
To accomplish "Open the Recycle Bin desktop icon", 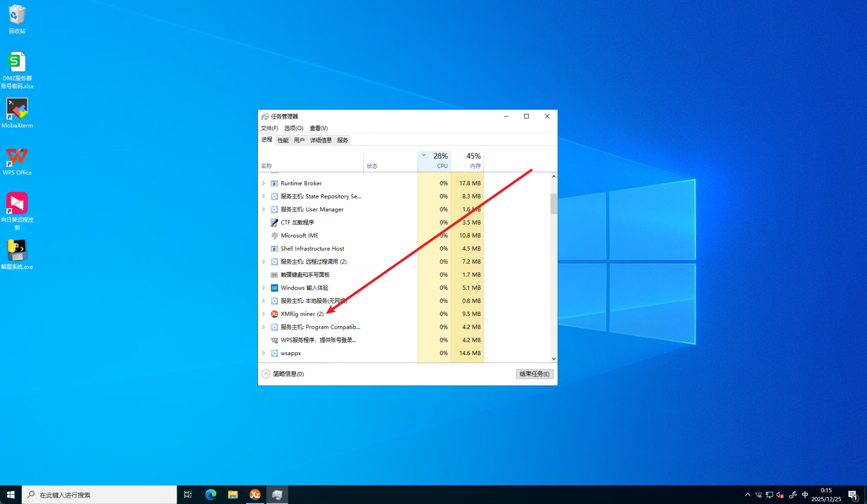I will [17, 19].
